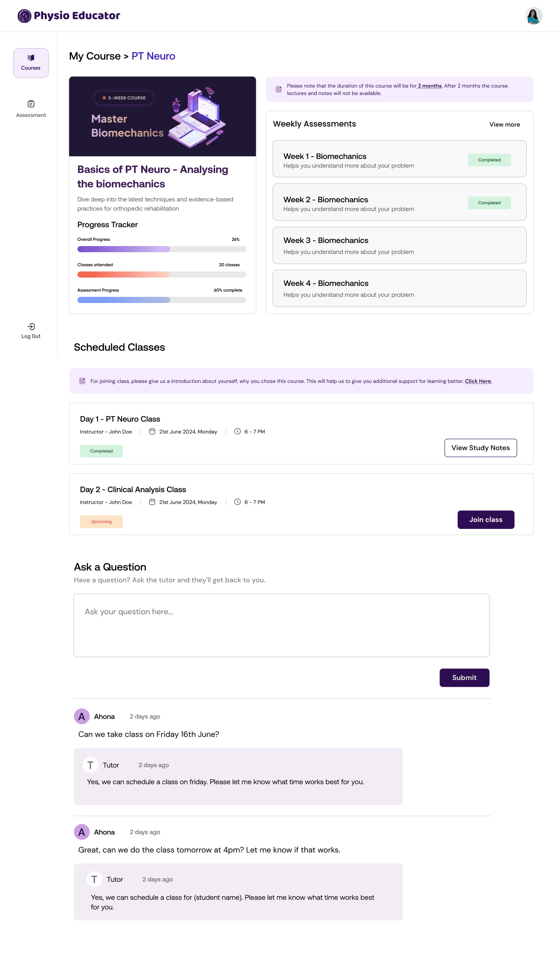
Task: Open the user profile avatar
Action: click(x=533, y=16)
